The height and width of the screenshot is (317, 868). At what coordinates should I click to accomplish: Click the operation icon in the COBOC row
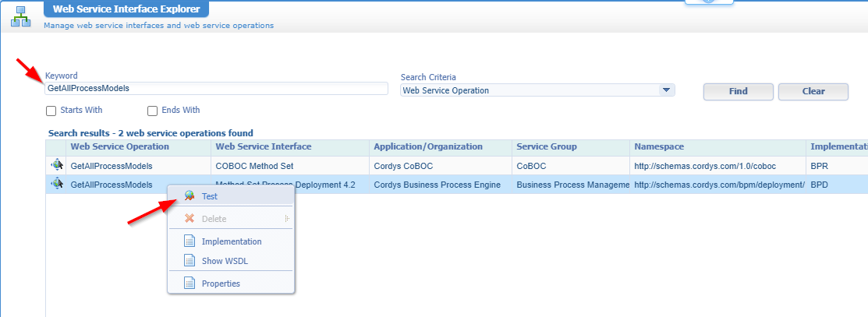56,165
